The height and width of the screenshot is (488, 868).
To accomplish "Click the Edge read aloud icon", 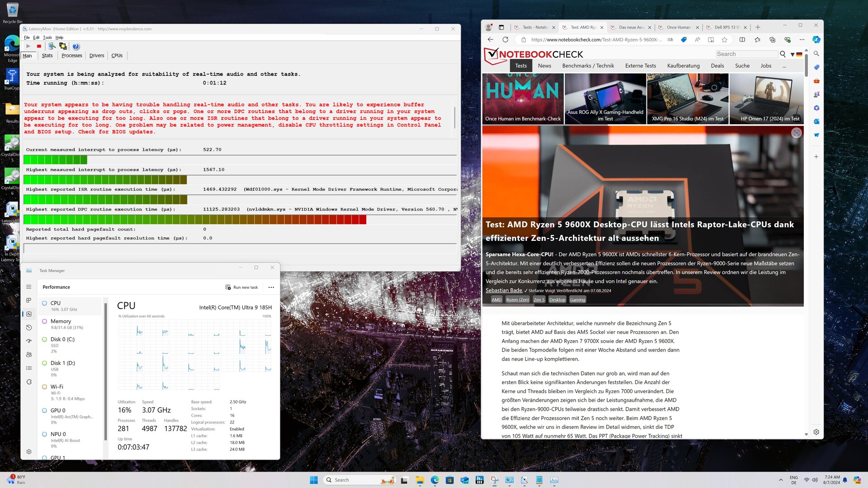I will point(698,40).
